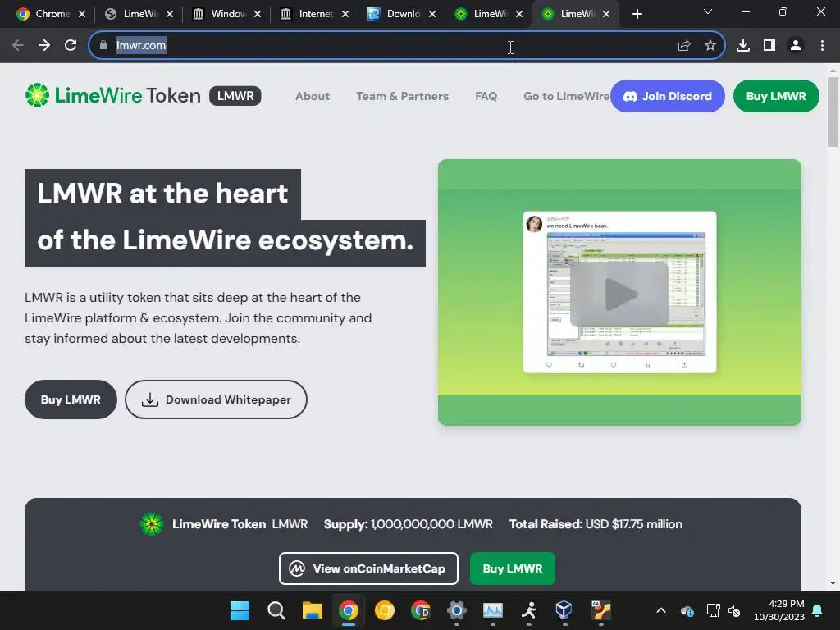Open Windows taskbar search
This screenshot has height=630, width=840.
click(x=276, y=610)
